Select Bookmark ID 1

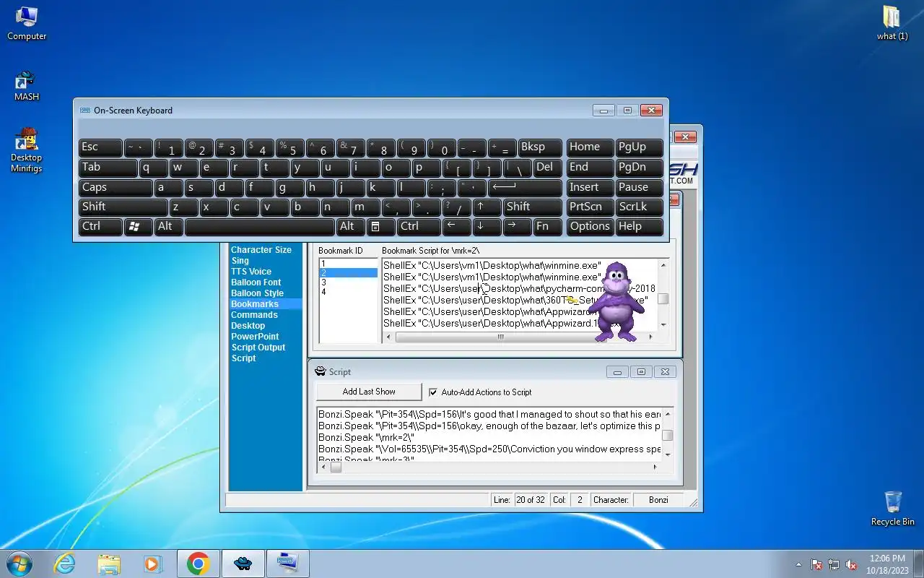click(x=348, y=264)
